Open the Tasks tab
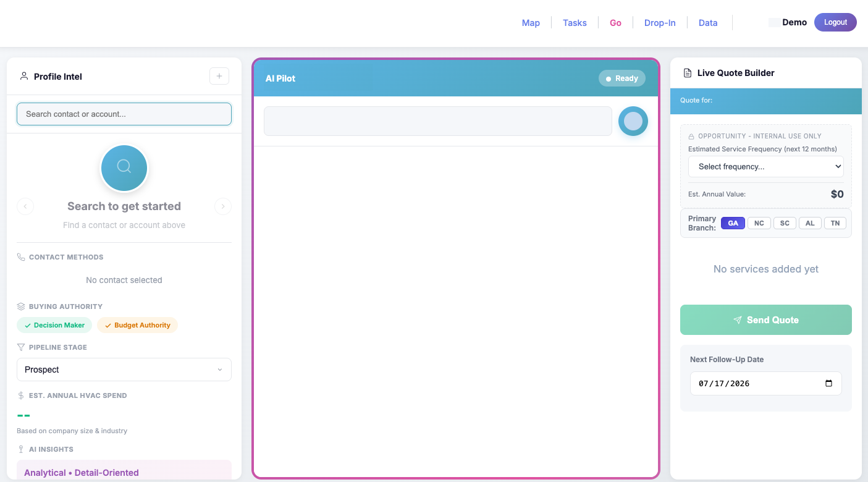Screen dimensions: 868x482 click(x=575, y=23)
